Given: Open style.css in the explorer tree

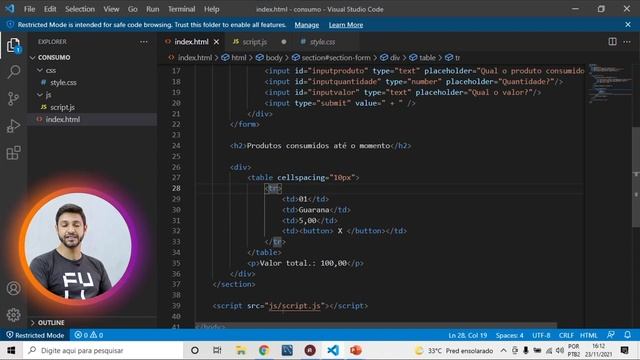Looking at the screenshot, I should tap(63, 82).
